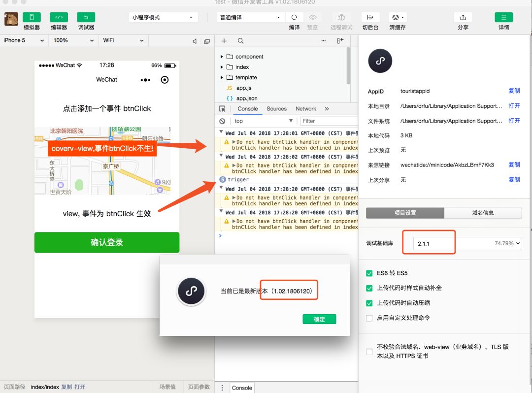Select the 项目设置 tab

click(405, 213)
